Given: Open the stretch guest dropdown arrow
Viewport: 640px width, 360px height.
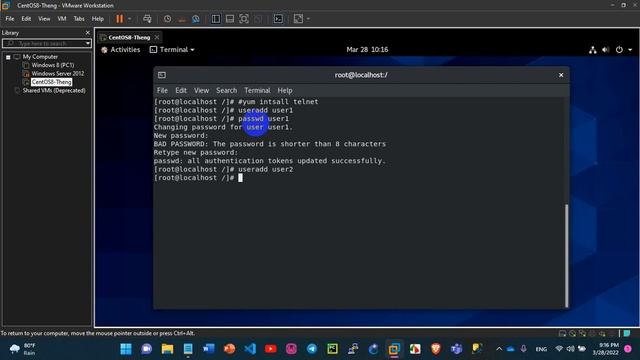Looking at the screenshot, I should 308,19.
